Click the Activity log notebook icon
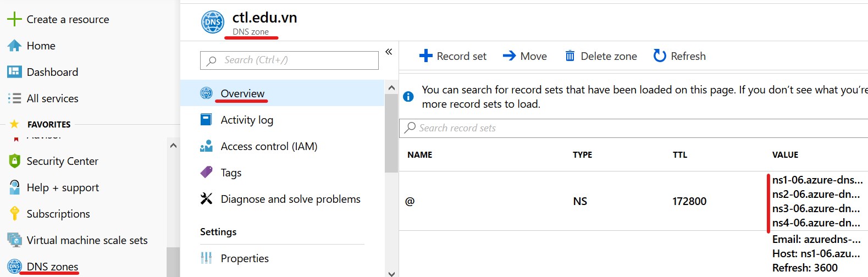Screen dimensions: 868x277 coord(206,120)
